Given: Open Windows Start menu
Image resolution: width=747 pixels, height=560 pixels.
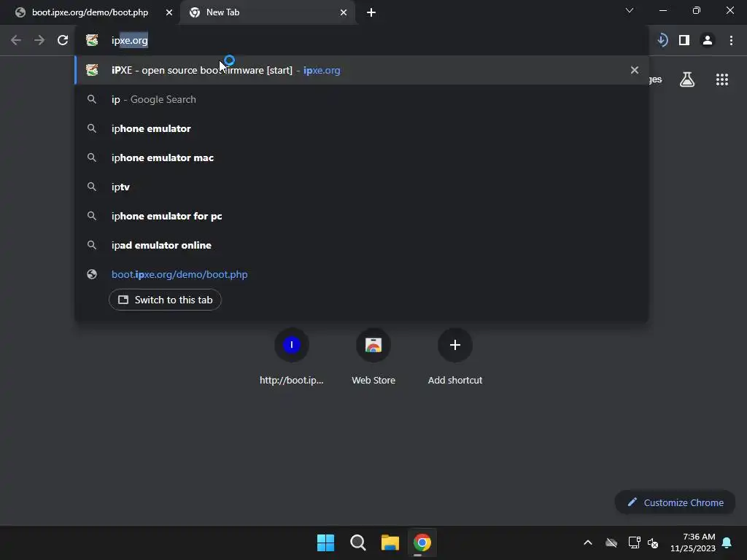Looking at the screenshot, I should tap(326, 542).
